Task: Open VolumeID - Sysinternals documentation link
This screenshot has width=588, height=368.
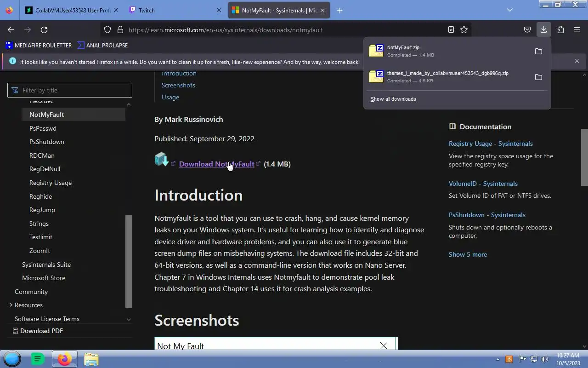Action: click(483, 184)
